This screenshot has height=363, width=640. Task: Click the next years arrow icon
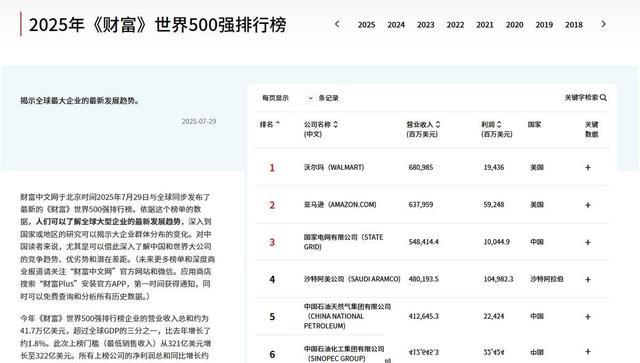tap(604, 24)
